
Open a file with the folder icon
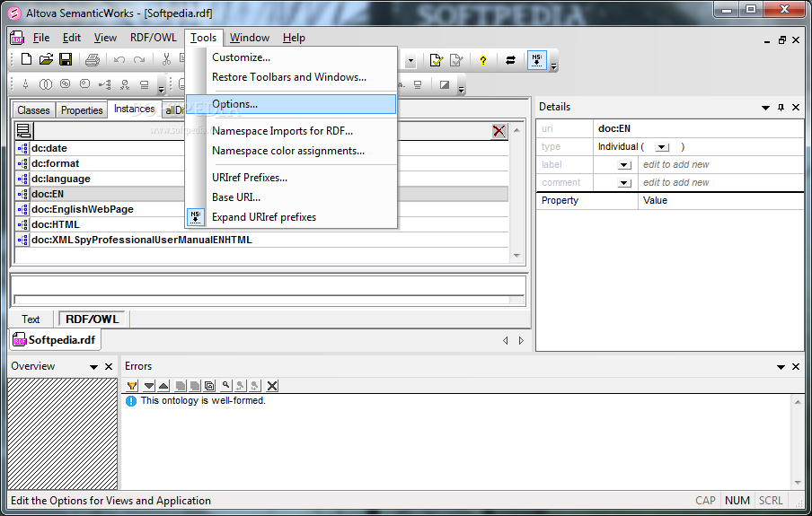46,60
